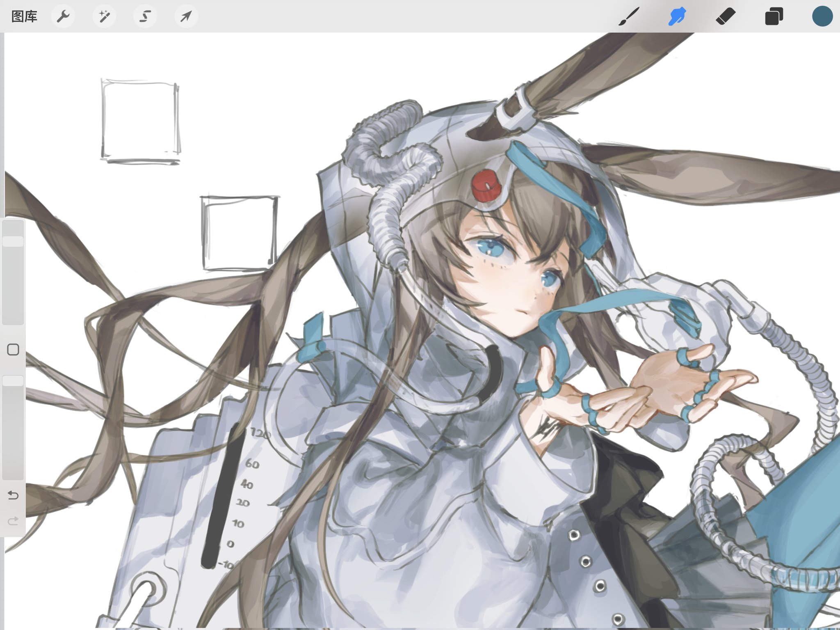Open the Layers panel icon
The height and width of the screenshot is (630, 840).
point(774,16)
